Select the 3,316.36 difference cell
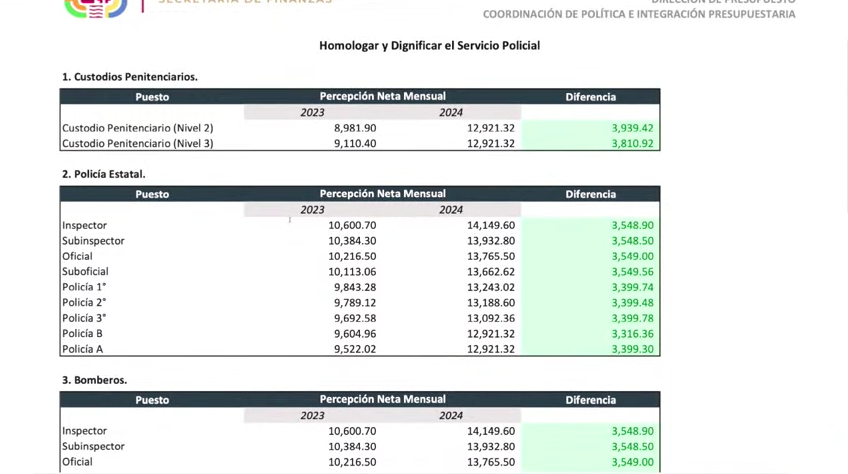Viewport: 848px width, 474px height. tap(632, 334)
